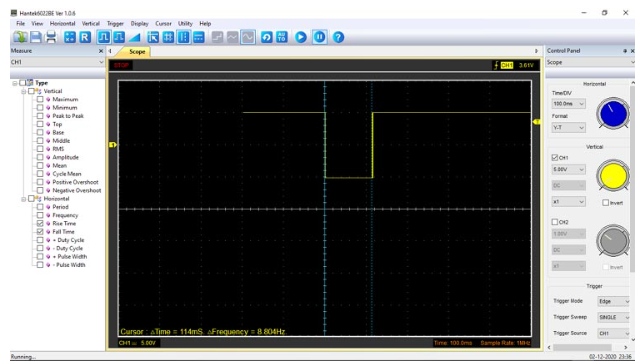This screenshot has height=364, width=644.
Task: Collapse the Vertical tree node
Action: click(x=23, y=91)
